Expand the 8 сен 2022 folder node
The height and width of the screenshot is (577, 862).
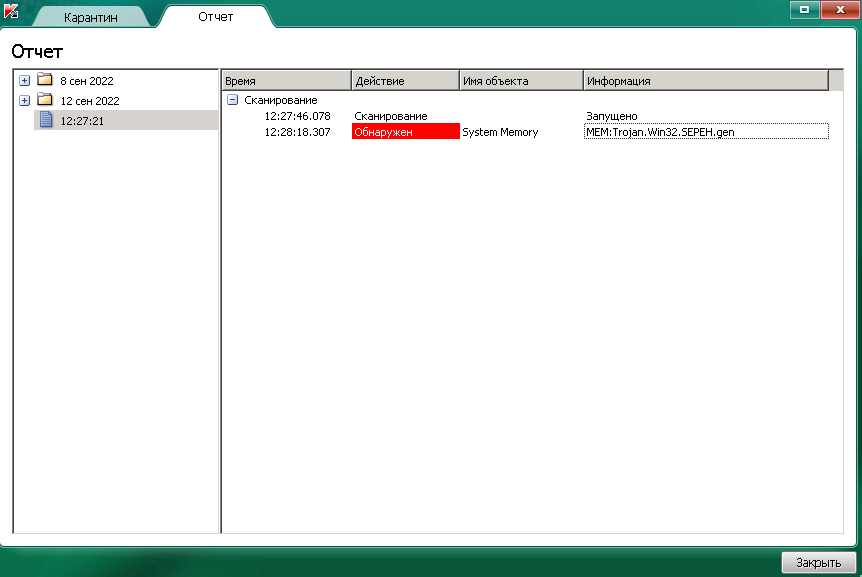(24, 81)
